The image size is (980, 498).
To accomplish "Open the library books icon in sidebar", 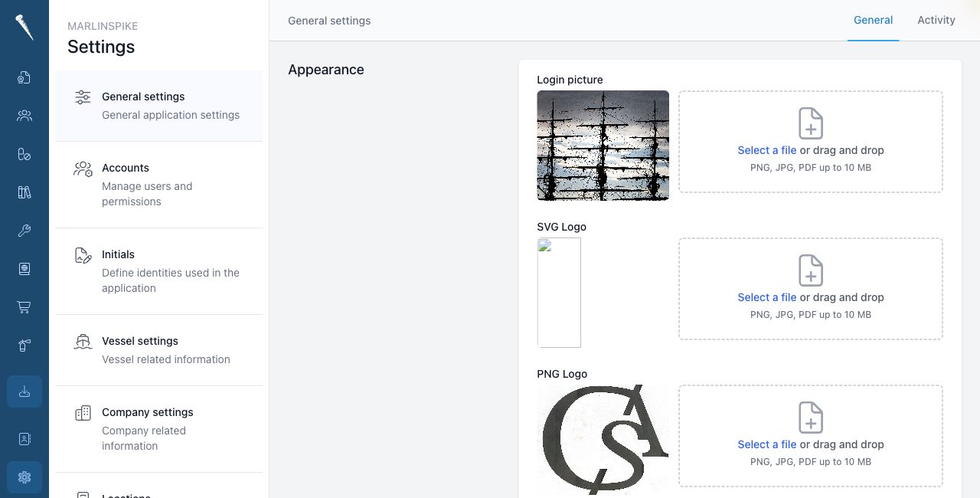I will pyautogui.click(x=24, y=192).
